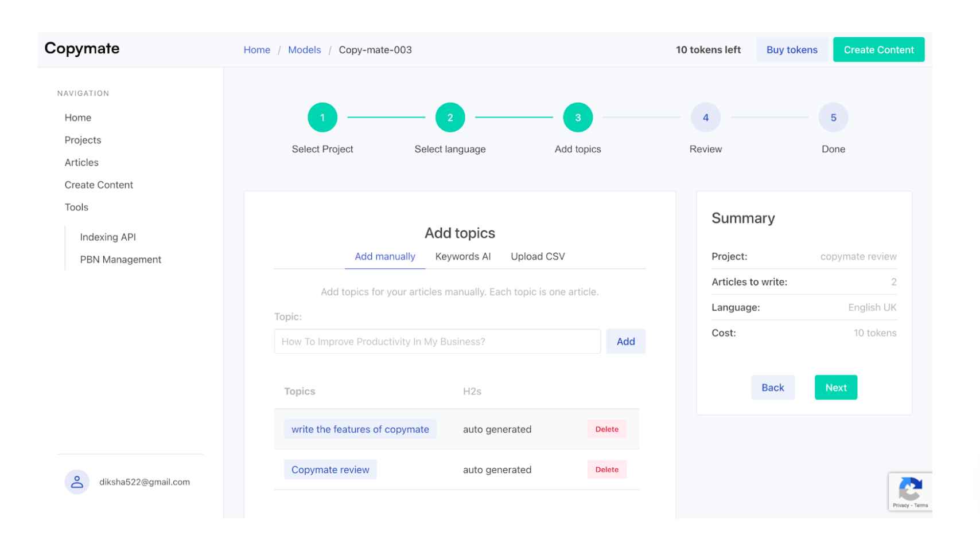
Task: Open PBN Management under Tools
Action: tap(120, 259)
